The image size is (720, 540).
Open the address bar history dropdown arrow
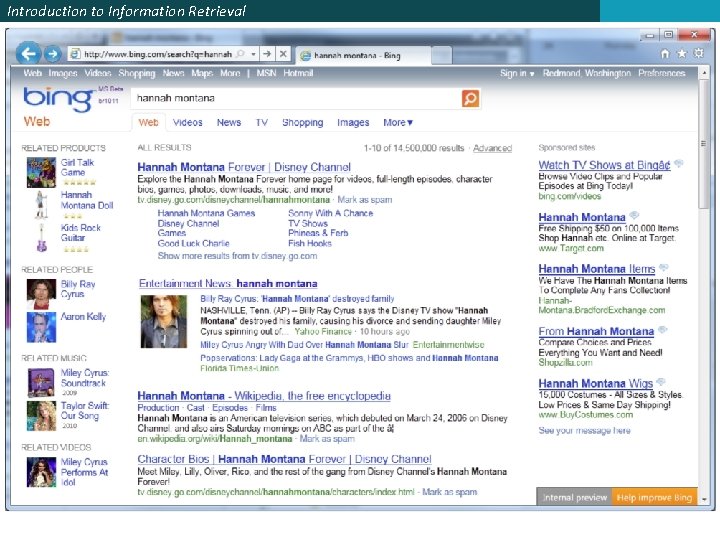coord(253,54)
